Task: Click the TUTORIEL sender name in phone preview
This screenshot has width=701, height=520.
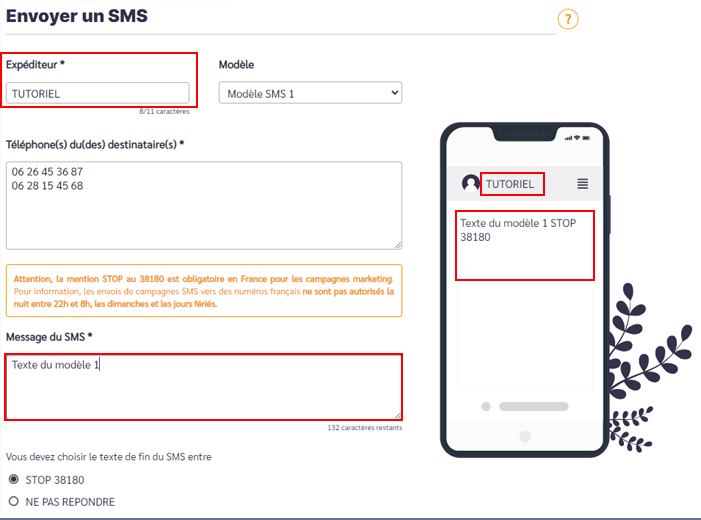Action: pos(512,184)
